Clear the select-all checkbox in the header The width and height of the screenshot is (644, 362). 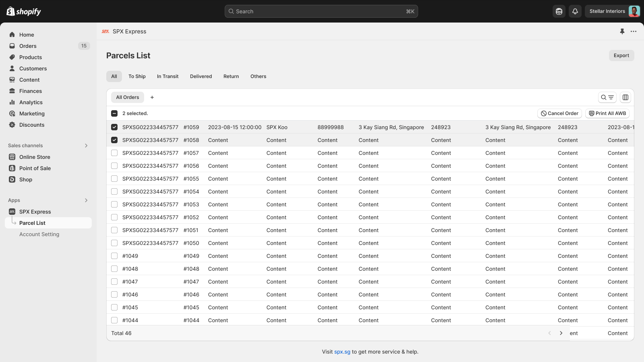(x=114, y=113)
